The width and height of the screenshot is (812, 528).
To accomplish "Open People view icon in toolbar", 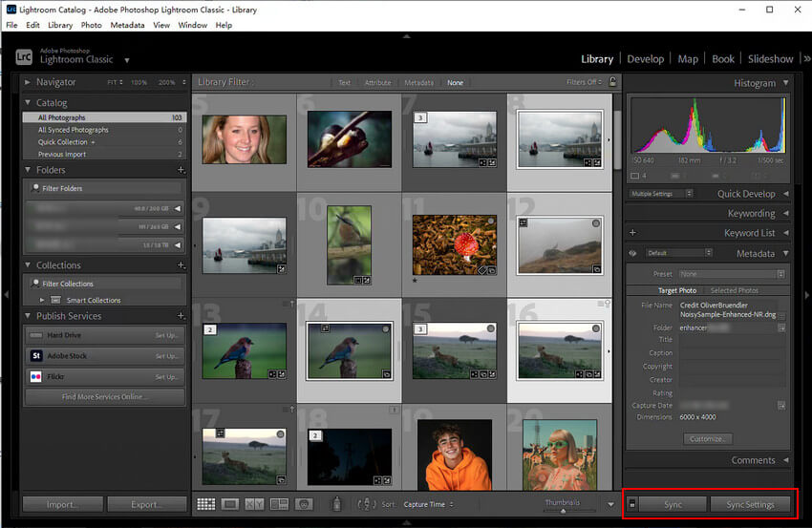I will tap(304, 504).
